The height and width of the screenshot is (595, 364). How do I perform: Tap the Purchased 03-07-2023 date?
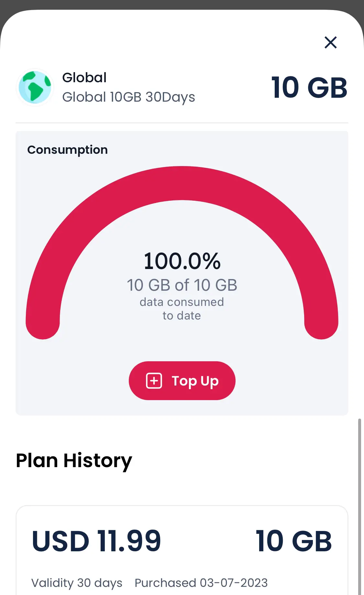click(x=201, y=583)
